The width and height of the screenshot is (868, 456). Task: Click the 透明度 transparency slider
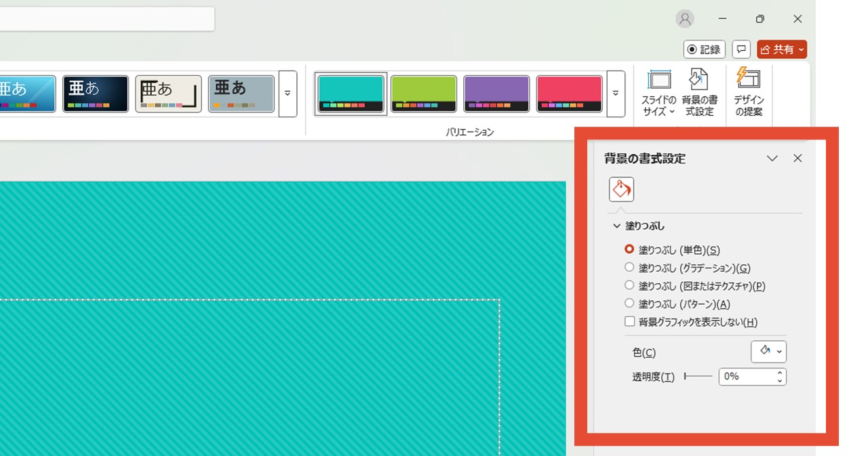(698, 376)
